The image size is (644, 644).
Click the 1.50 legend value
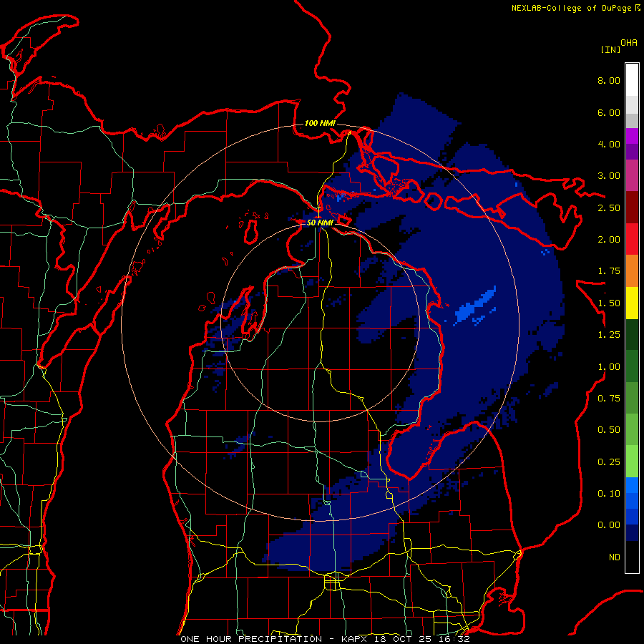pyautogui.click(x=609, y=303)
